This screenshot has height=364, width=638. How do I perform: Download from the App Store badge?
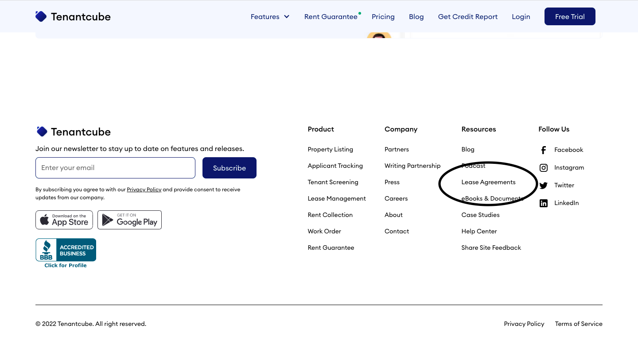pos(64,220)
